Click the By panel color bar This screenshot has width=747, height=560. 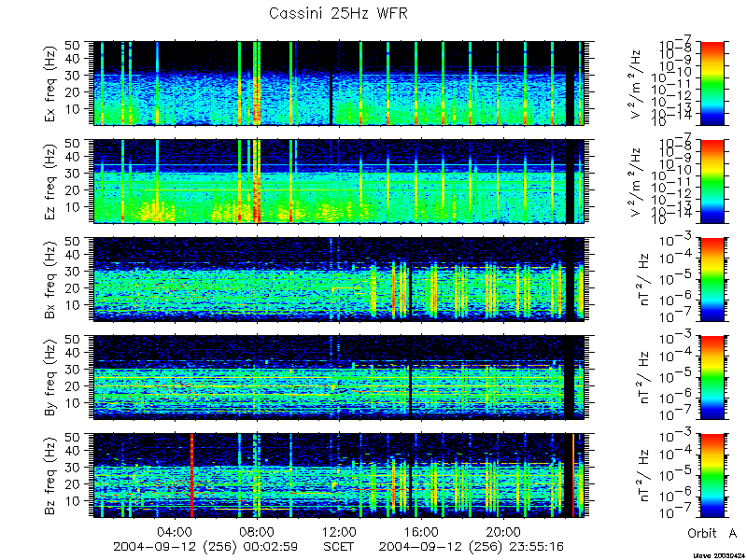tap(712, 378)
